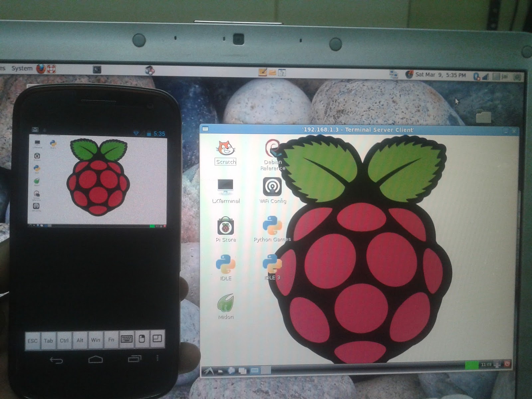
Task: Click the green CPU monitor in remote taskbar
Action: (471, 365)
